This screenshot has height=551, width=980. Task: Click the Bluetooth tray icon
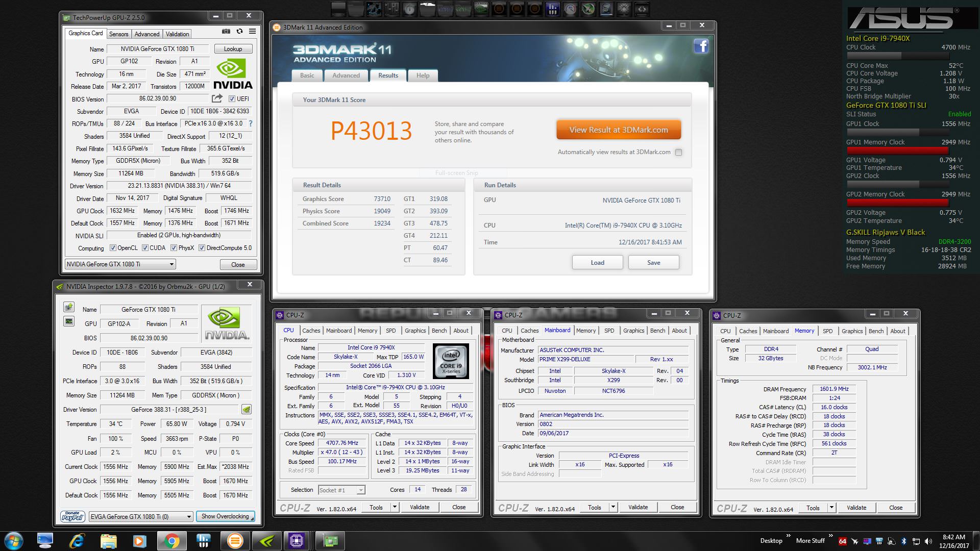[903, 541]
